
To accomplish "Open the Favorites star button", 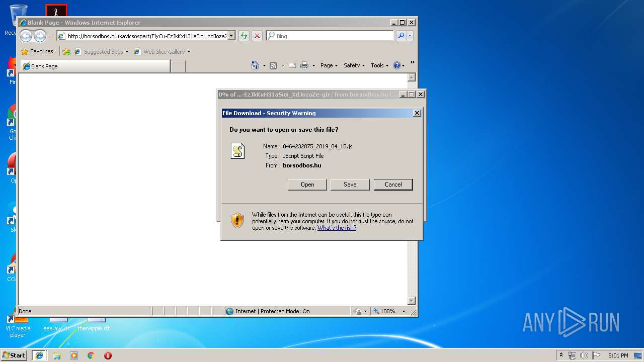I will click(x=37, y=51).
